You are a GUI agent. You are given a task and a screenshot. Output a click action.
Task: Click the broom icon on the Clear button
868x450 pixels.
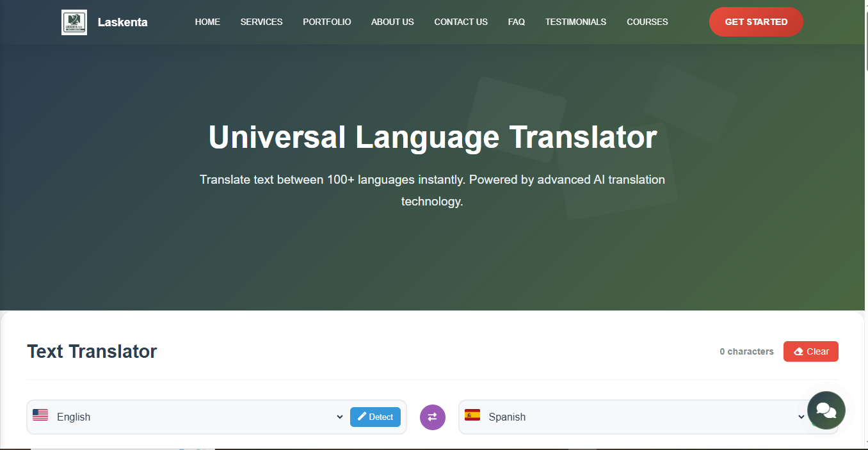pyautogui.click(x=799, y=351)
